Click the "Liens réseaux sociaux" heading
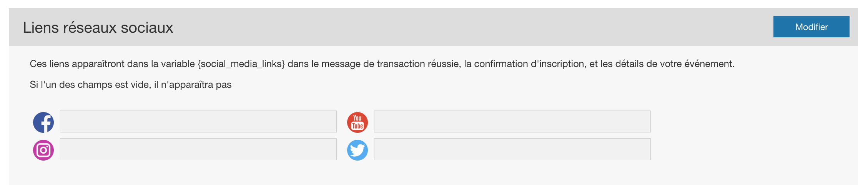Image resolution: width=868 pixels, height=191 pixels. click(98, 28)
